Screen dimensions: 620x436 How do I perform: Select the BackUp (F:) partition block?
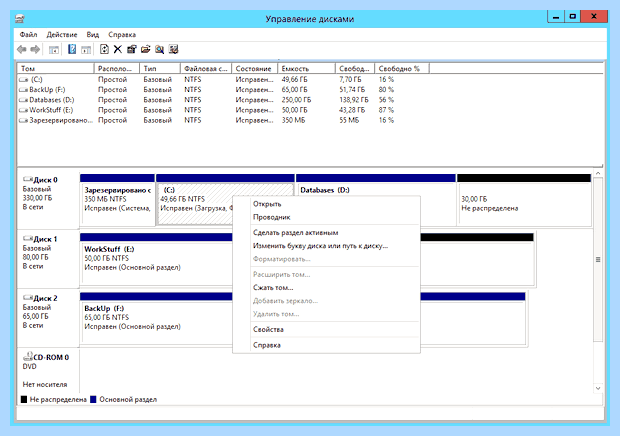pos(156,318)
